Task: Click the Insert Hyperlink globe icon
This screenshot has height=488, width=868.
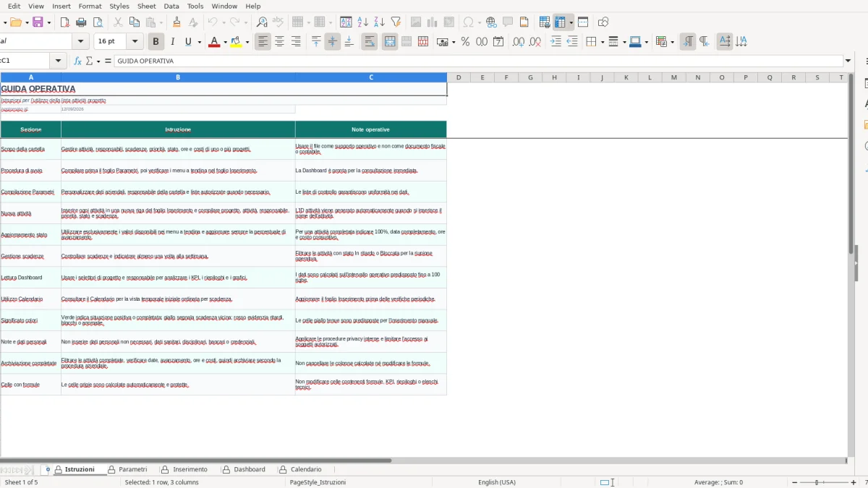Action: [492, 22]
